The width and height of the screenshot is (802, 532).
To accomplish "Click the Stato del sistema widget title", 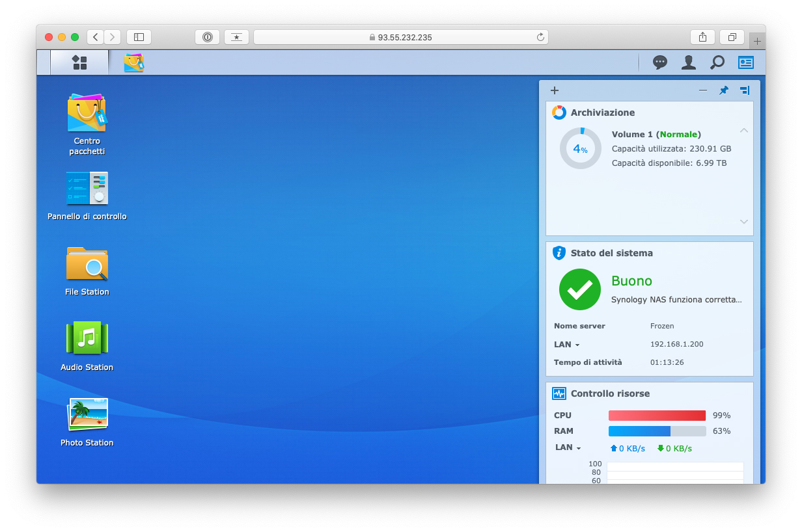I will point(612,253).
